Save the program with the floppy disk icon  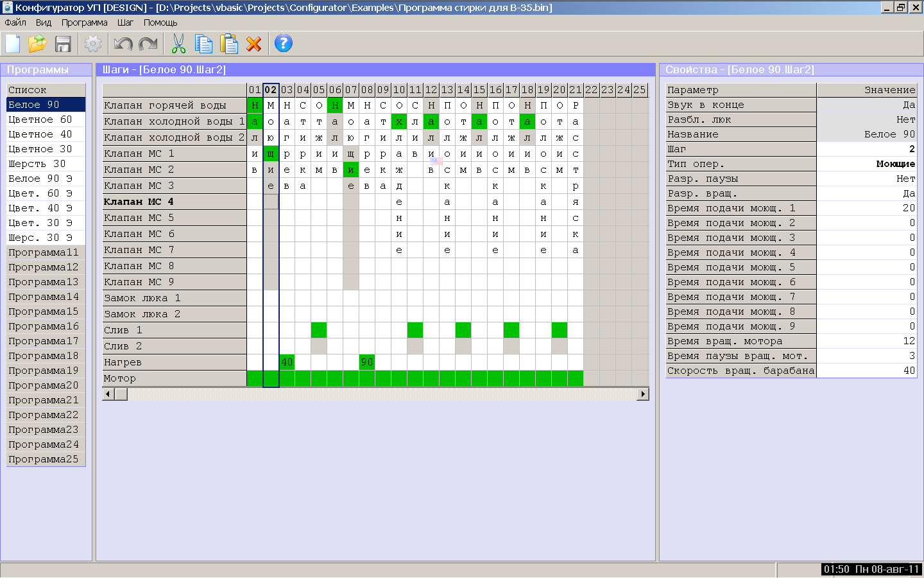63,44
